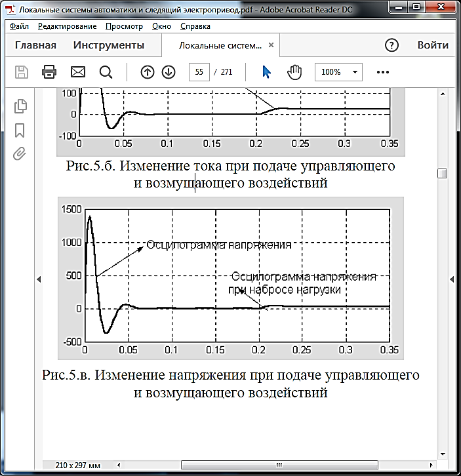Open the page thumbnails panel

[x=20, y=106]
